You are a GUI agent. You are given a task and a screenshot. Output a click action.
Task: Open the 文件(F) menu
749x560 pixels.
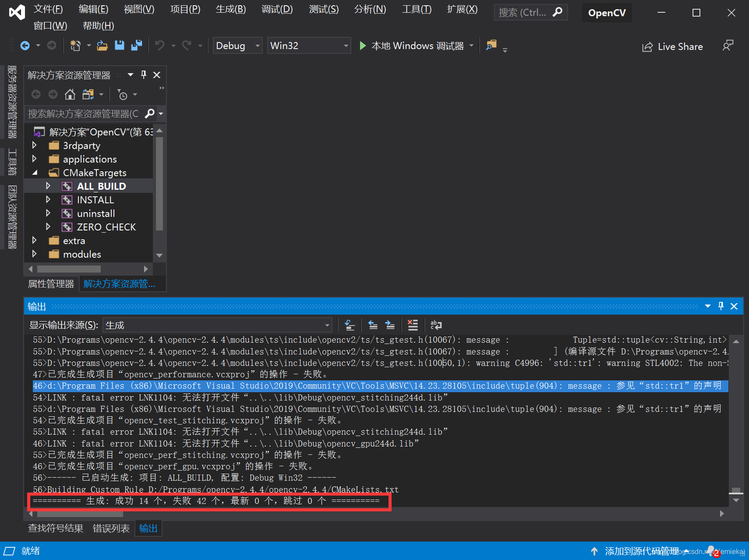coord(48,9)
